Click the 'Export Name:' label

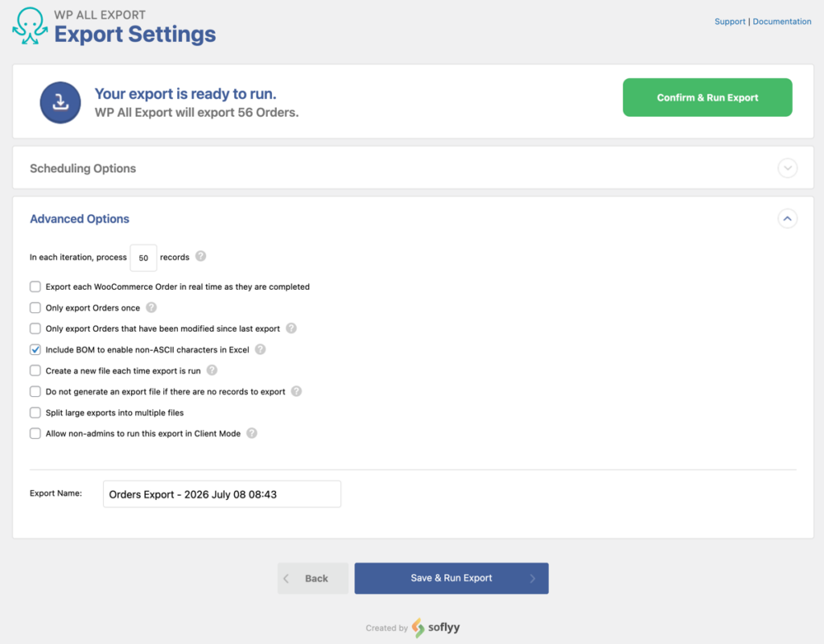[56, 493]
